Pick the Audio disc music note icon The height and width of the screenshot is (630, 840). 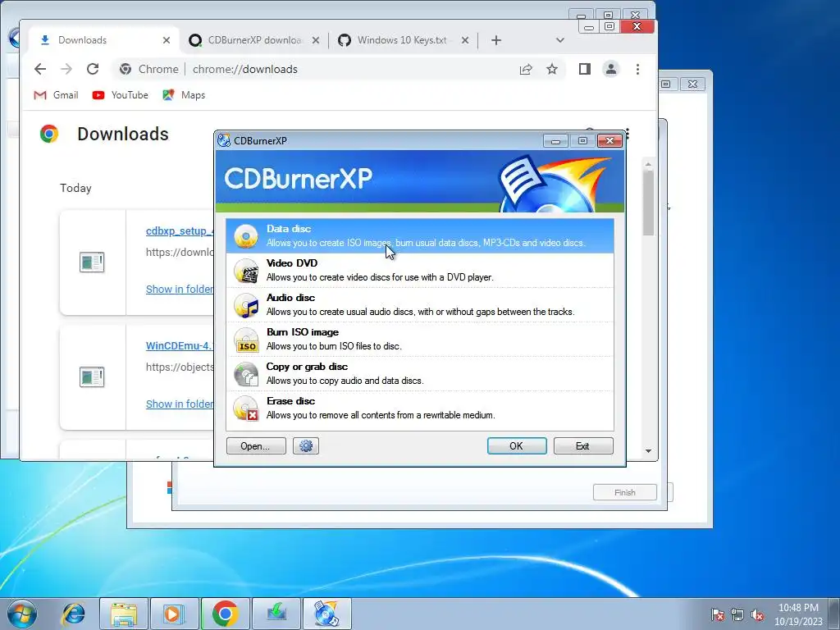[x=246, y=305]
